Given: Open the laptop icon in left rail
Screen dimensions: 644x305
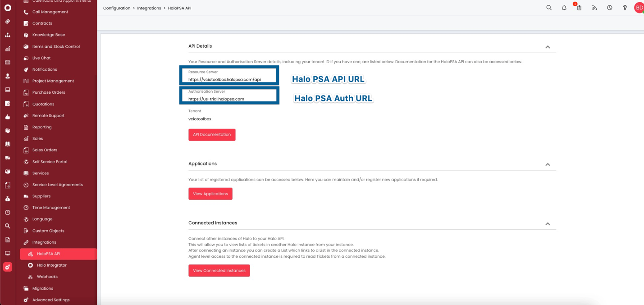Looking at the screenshot, I should [x=8, y=90].
